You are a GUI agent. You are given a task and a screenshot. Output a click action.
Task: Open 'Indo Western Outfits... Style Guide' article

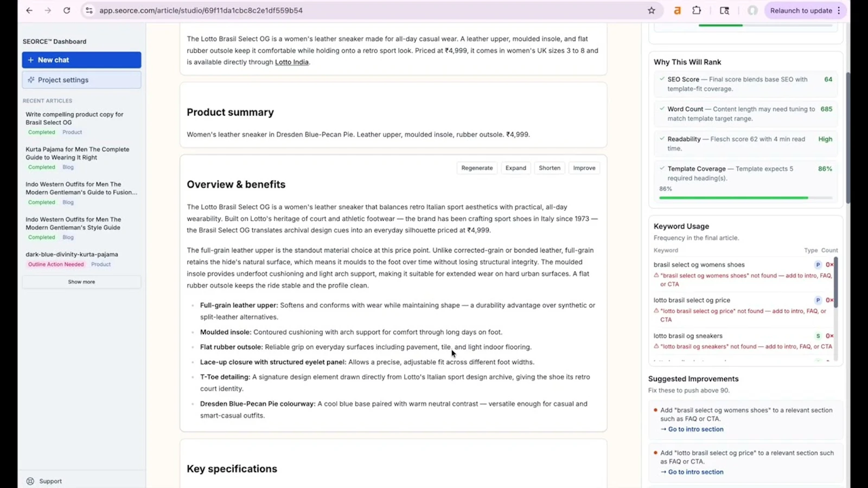(x=73, y=223)
